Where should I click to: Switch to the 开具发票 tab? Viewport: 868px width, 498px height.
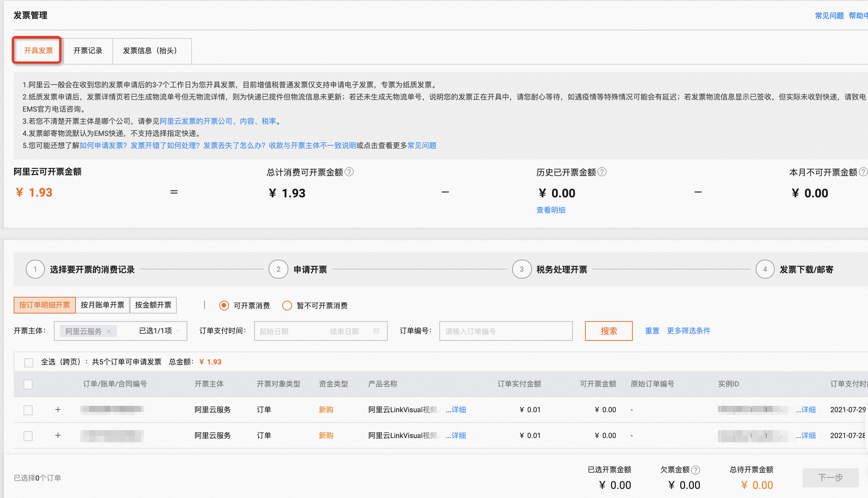coord(38,50)
